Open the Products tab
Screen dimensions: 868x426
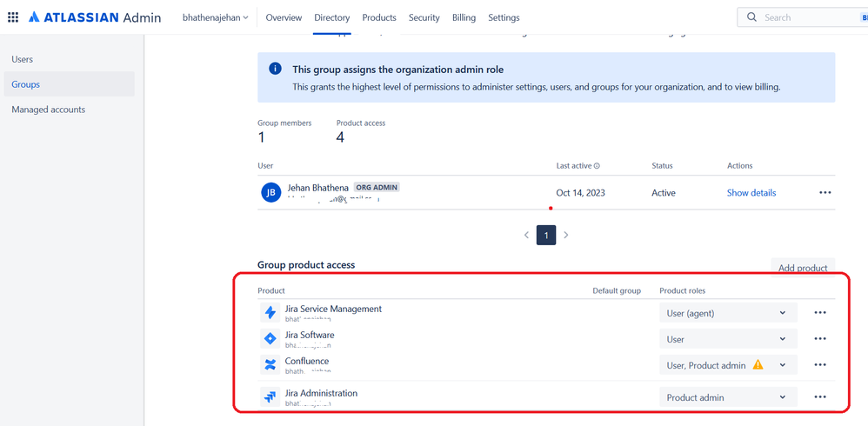point(379,17)
